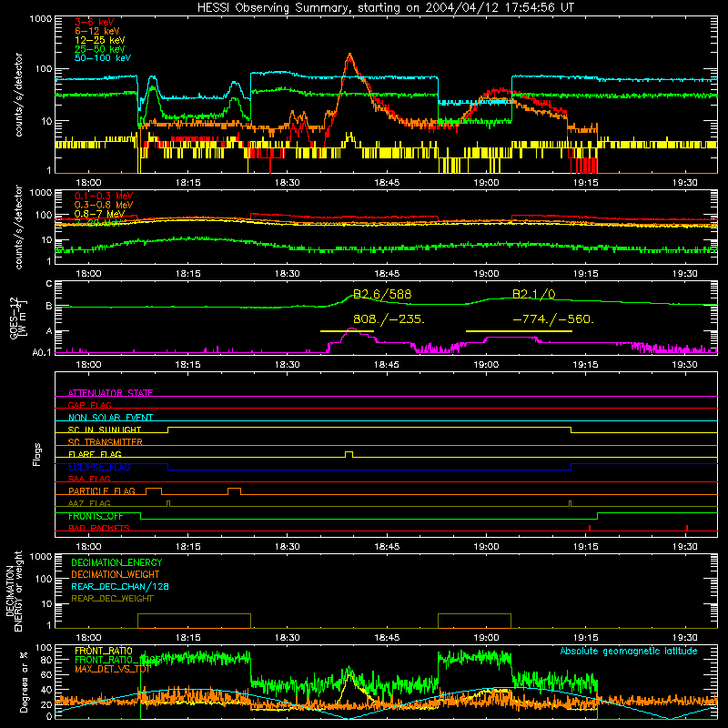Click the FLARE_FLAG label
Viewport: 728px width, 728px height.
[x=95, y=454]
